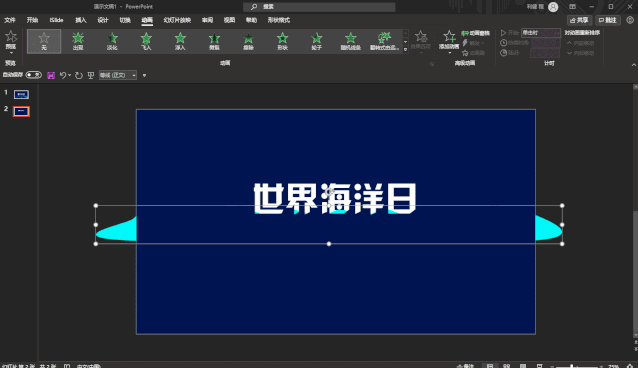The image size is (638, 368).
Task: Toggle the 自动保存 (AutoSave) switch
Action: [33, 75]
